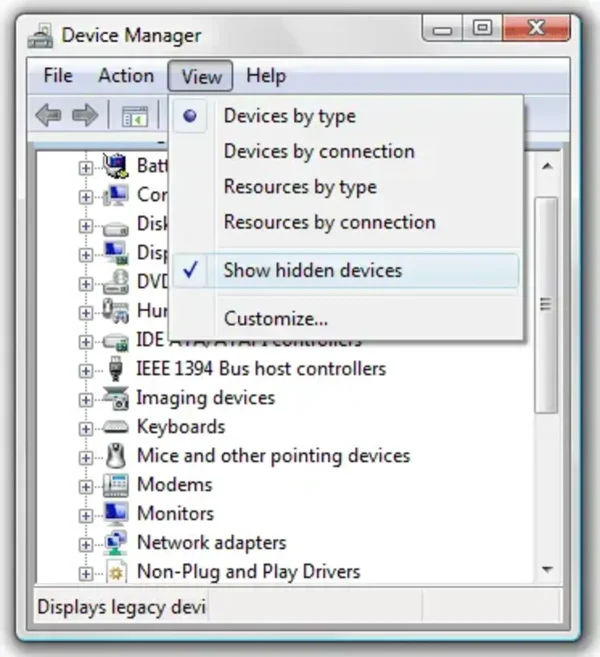Select the Monitors tree label
The width and height of the screenshot is (600, 657).
pos(176,514)
